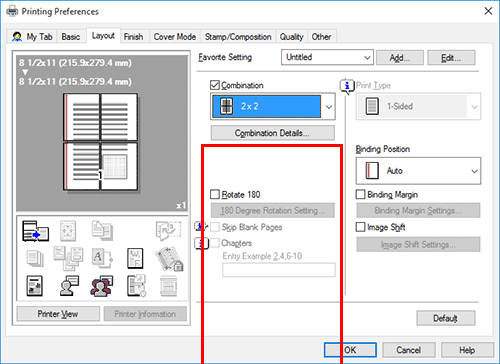
Task: Click the top 8 1/2x11 paper size text
Action: click(75, 63)
